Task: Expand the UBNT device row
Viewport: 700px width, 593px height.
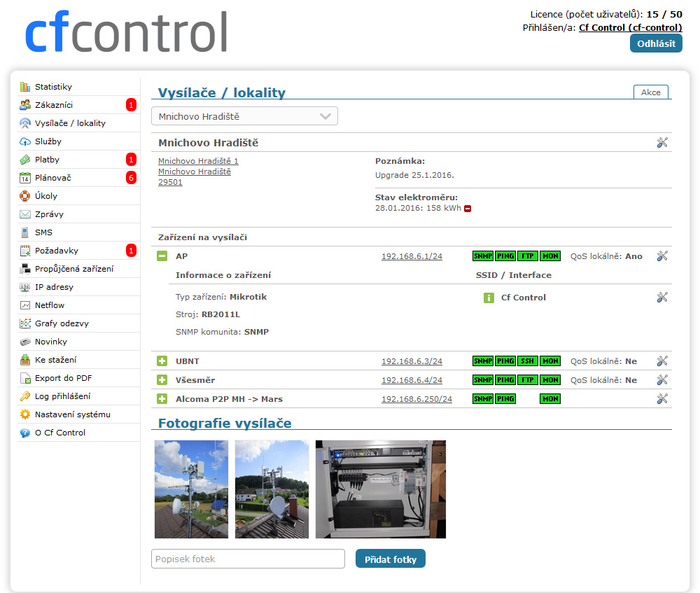Action: (x=162, y=361)
